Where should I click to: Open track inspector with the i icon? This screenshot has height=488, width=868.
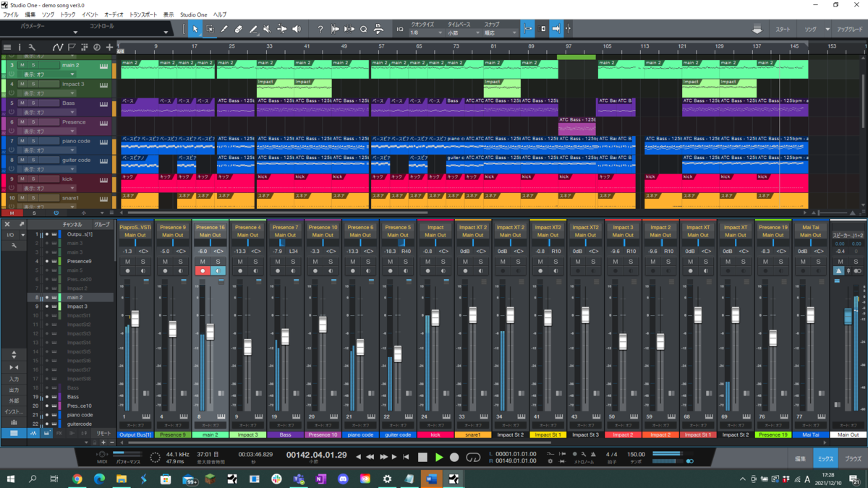[20, 48]
